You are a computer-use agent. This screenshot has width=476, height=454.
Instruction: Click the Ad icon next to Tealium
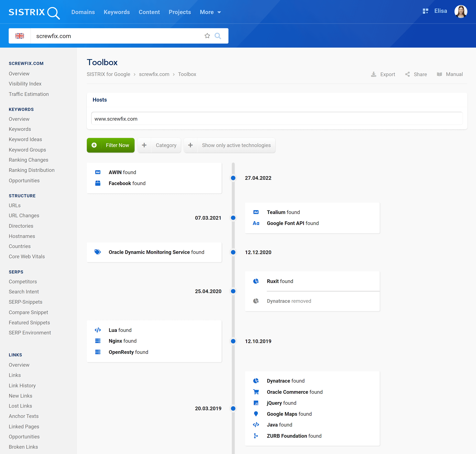tap(256, 212)
